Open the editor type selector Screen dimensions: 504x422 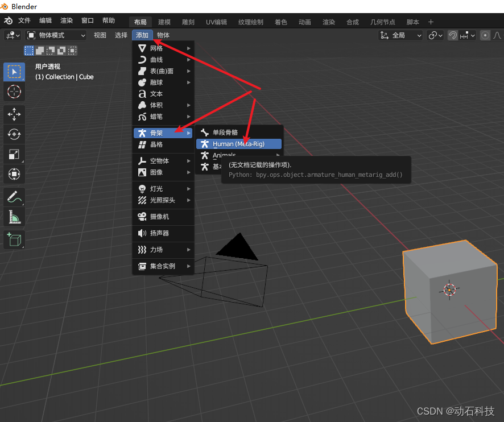(x=13, y=35)
